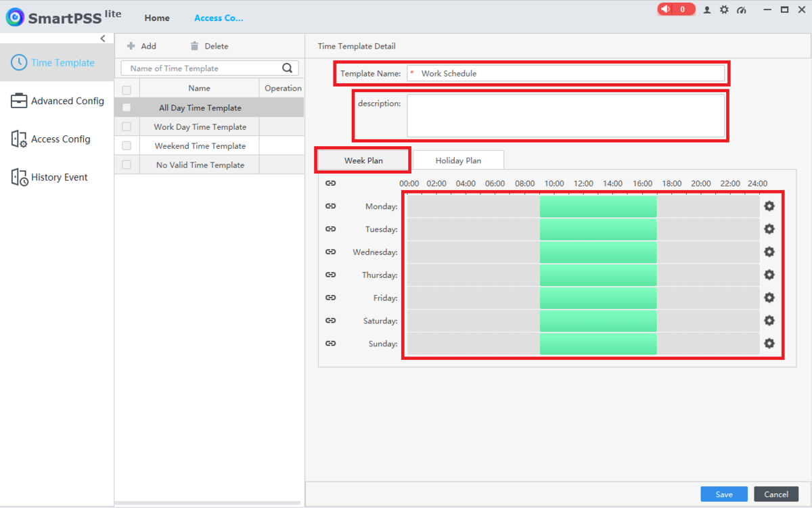Switch to the Holiday Plan tab
Viewport: 812px width, 508px height.
point(458,160)
